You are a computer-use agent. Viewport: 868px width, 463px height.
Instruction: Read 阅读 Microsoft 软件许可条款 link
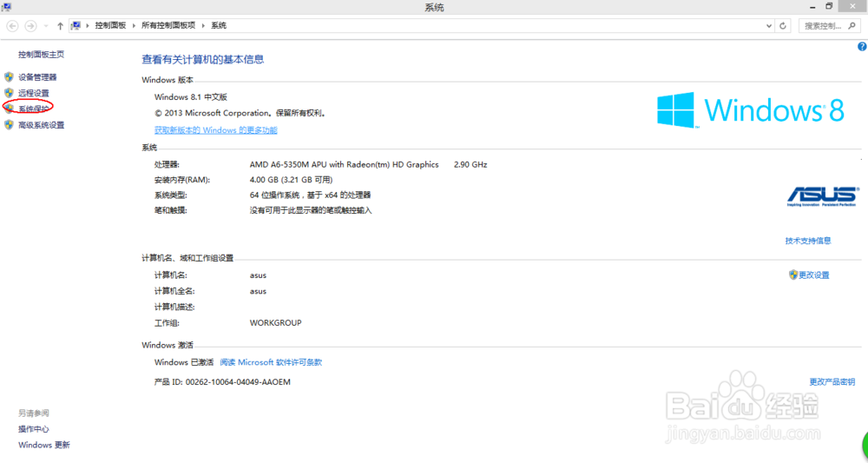pyautogui.click(x=271, y=362)
